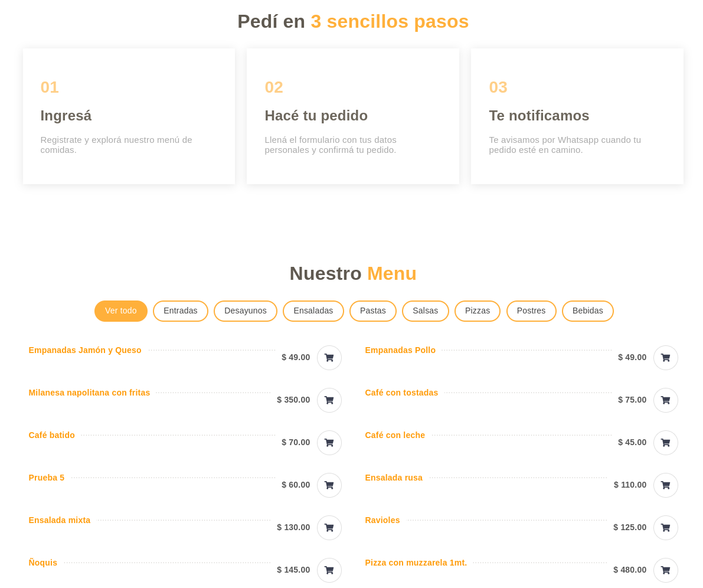
Task: Switch to the Pastas filter
Action: coord(372,311)
